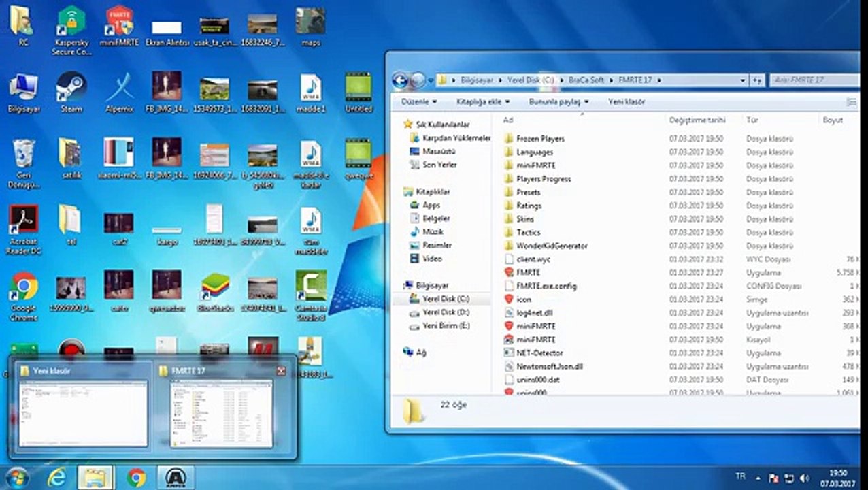This screenshot has width=868, height=490.
Task: Show hidden system tray icons arrow
Action: (x=757, y=478)
